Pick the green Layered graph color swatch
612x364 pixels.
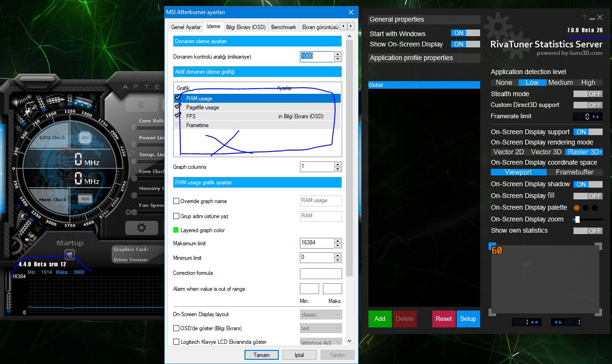coord(176,230)
